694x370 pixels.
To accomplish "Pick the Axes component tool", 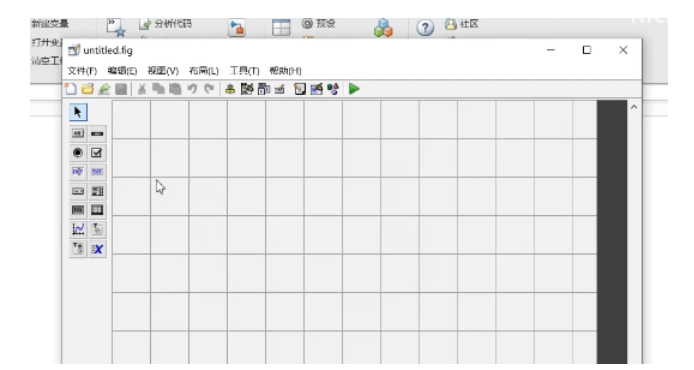I will point(78,229).
